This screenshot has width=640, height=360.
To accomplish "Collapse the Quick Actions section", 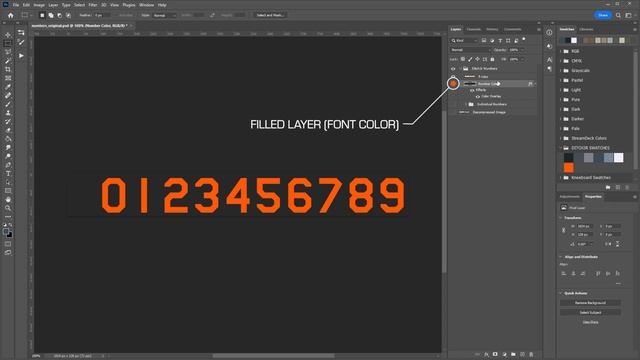I will click(x=560, y=293).
